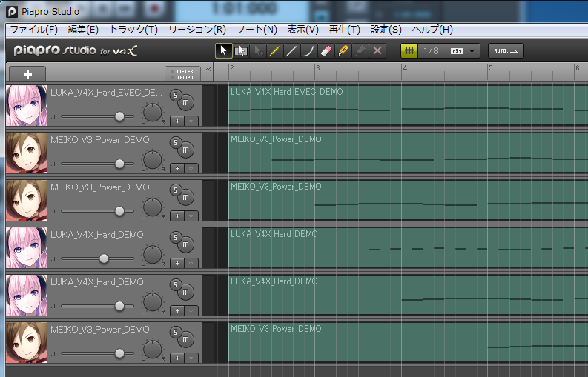
Task: Click plus button on fourth track
Action: coord(177,263)
